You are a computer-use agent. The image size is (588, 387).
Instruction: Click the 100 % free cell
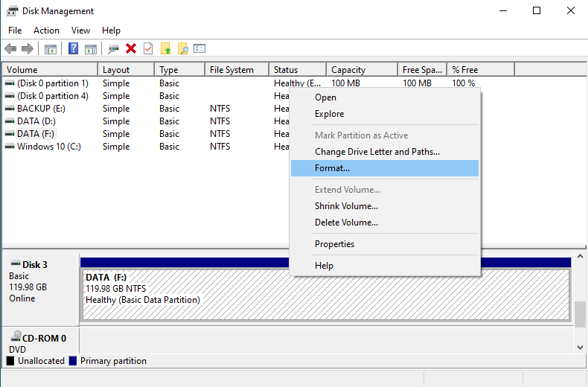[x=464, y=83]
